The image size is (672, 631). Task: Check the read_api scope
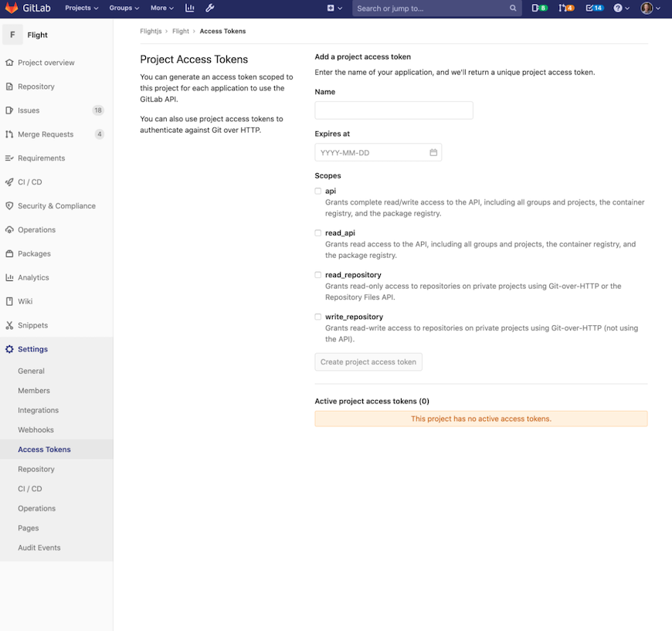coord(317,232)
